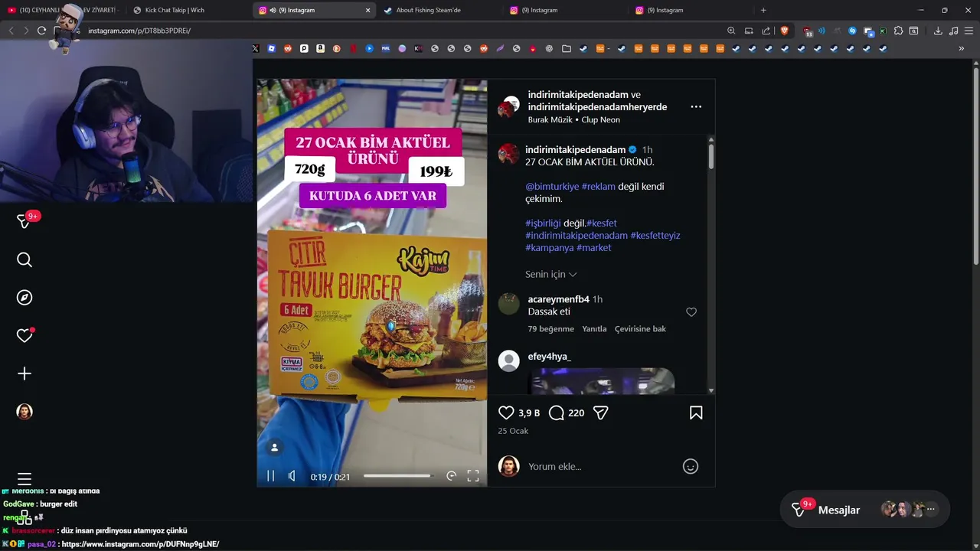Open the media control music note icon

[x=953, y=31]
